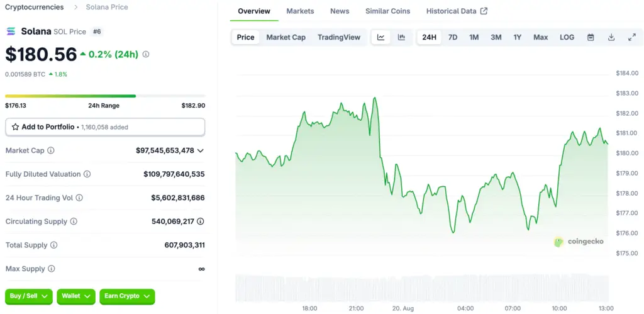Click the 0.001589 BTC value
The height and width of the screenshot is (314, 644).
coord(25,74)
